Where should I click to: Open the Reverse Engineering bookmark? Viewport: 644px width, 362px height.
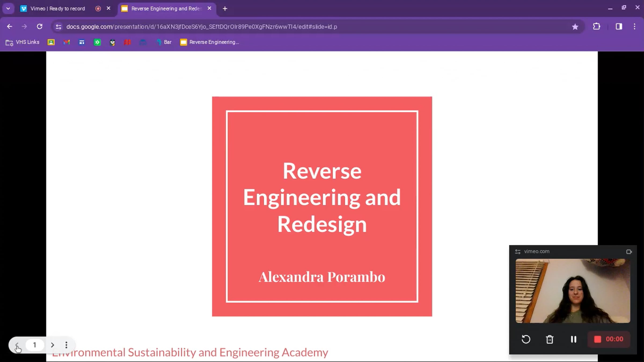209,42
